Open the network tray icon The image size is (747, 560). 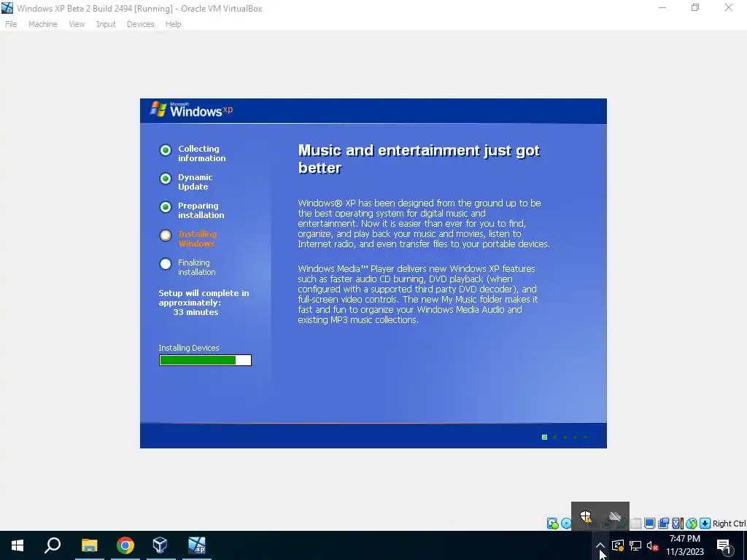click(x=635, y=545)
